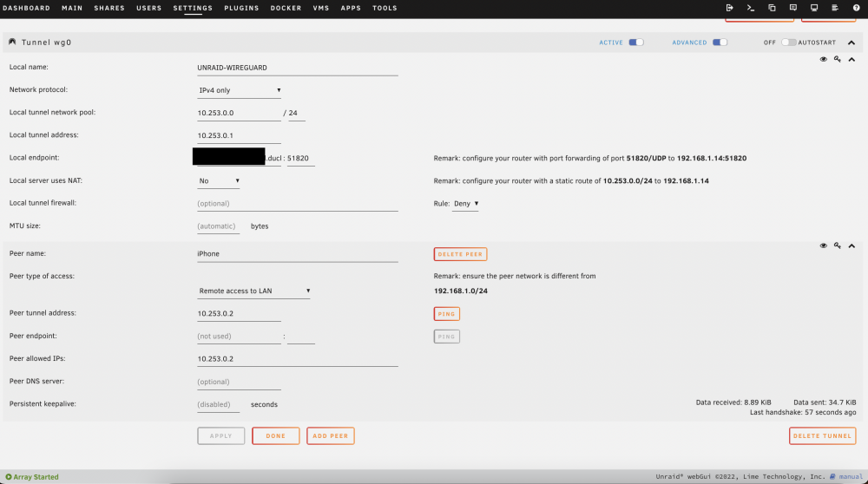Click the Last handshake 57 seconds ago text

(x=803, y=413)
